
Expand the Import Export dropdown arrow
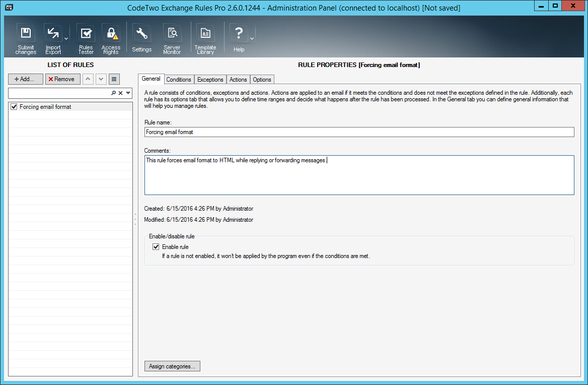[x=66, y=39]
